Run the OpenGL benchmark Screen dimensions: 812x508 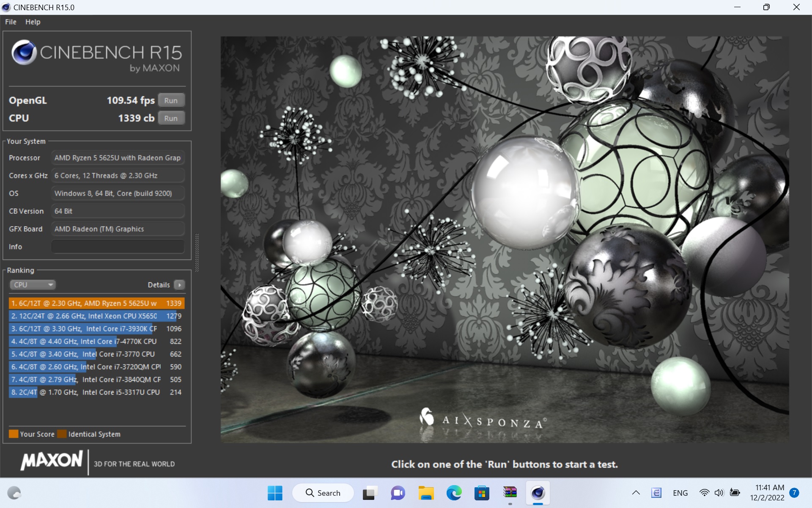pyautogui.click(x=171, y=100)
